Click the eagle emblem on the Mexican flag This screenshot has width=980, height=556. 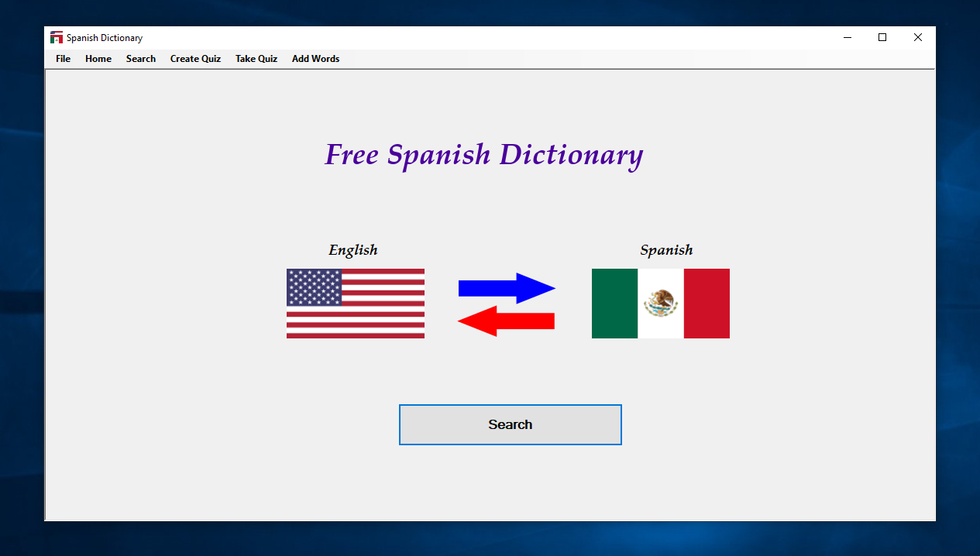click(661, 303)
